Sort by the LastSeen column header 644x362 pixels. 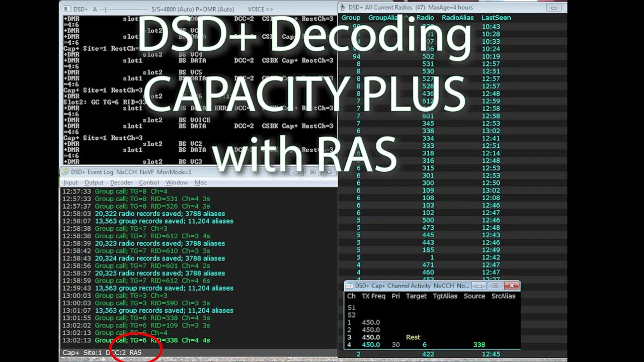pos(496,18)
